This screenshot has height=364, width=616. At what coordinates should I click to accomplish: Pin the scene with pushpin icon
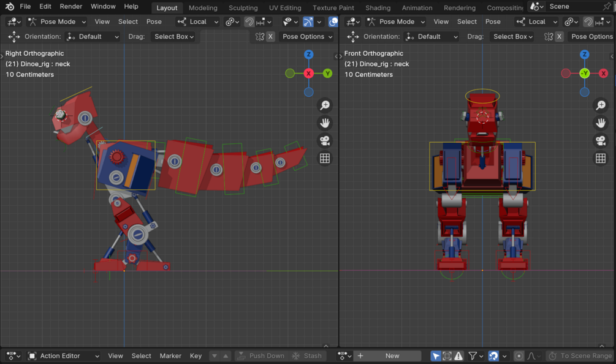point(607,6)
